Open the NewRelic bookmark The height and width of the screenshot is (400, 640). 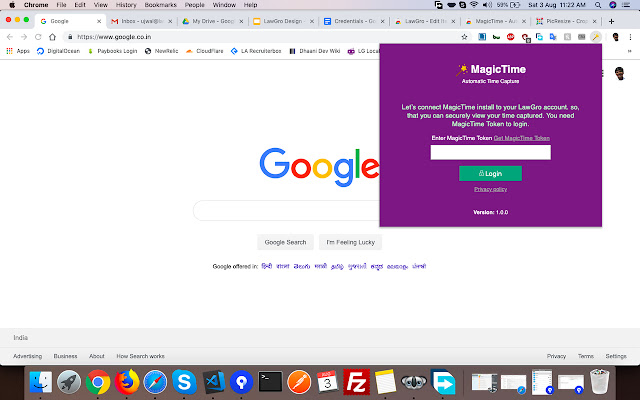click(x=162, y=51)
